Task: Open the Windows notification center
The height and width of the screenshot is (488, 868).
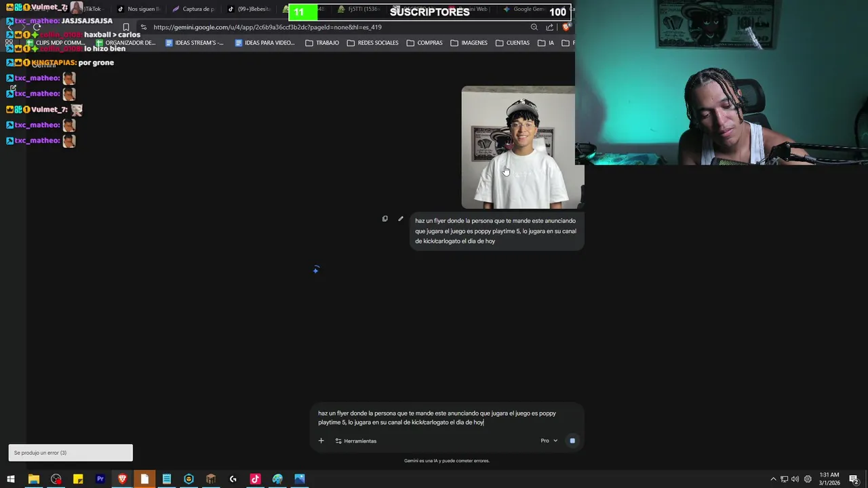Action: point(854,479)
